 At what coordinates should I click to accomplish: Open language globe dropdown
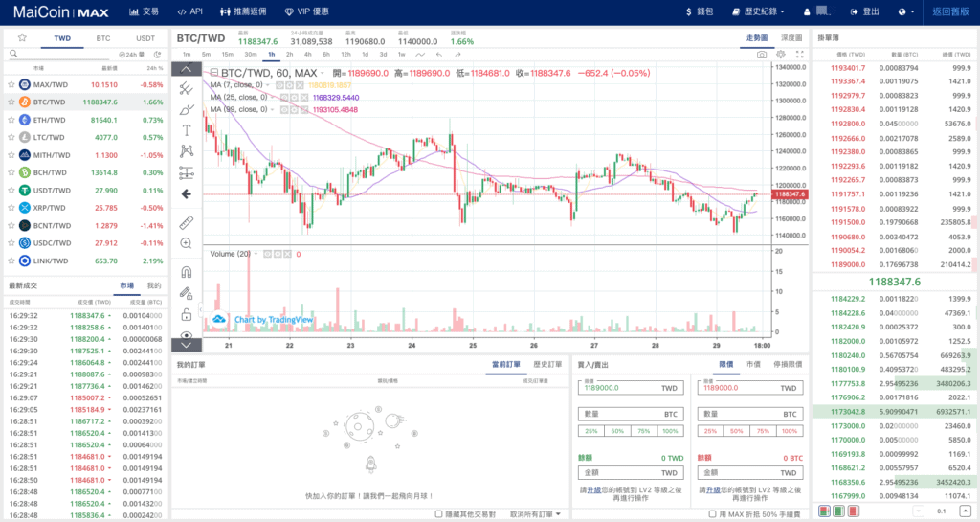(906, 11)
